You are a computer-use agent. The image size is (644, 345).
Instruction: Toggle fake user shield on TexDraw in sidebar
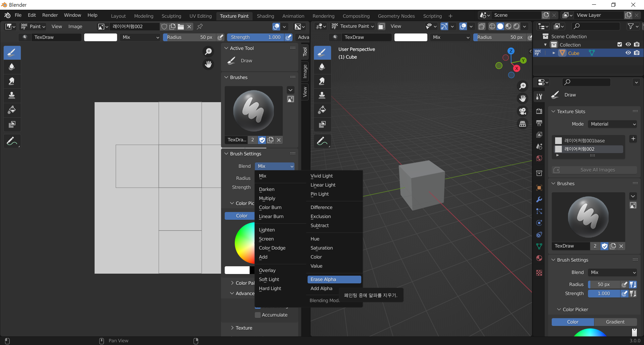[x=262, y=140]
